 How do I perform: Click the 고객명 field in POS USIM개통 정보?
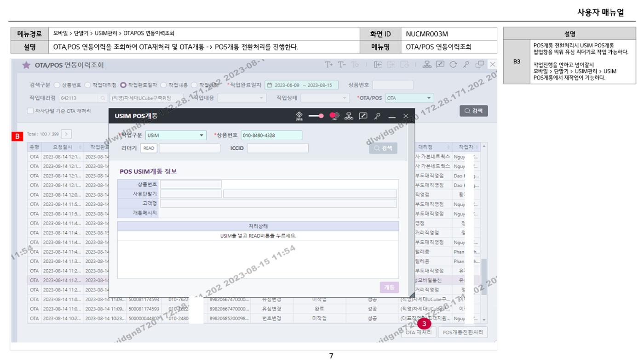click(x=278, y=203)
